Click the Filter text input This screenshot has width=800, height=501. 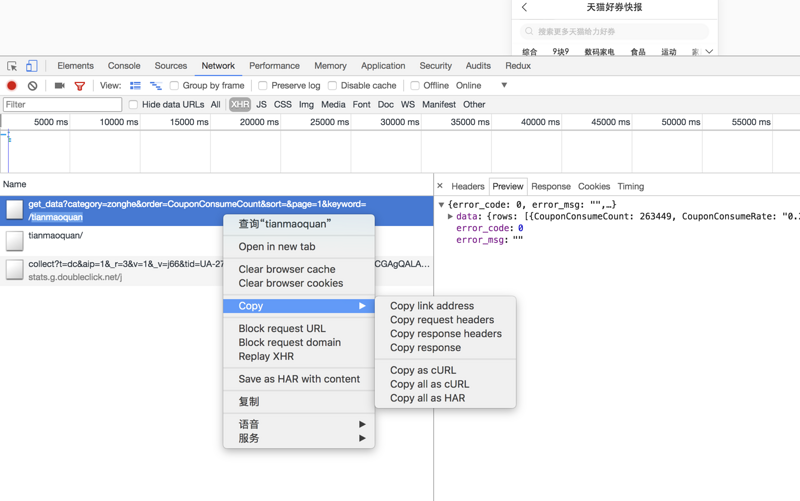(62, 105)
